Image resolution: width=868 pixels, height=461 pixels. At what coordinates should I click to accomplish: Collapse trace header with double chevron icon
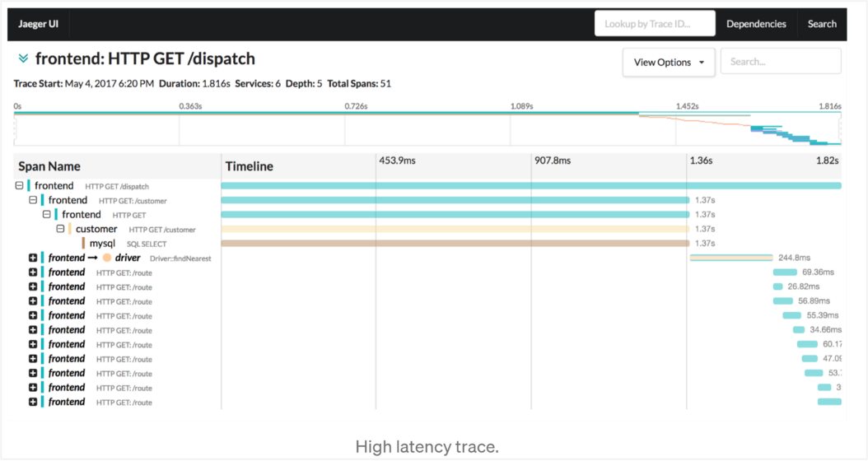tap(23, 58)
